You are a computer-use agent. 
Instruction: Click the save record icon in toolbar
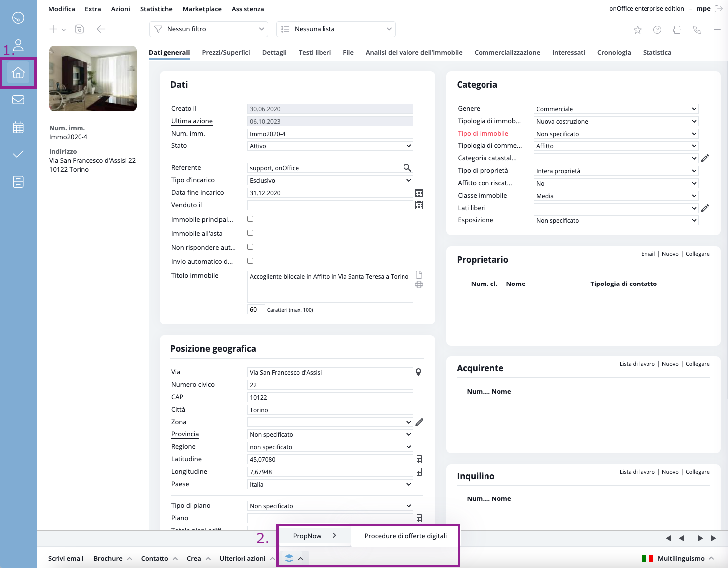point(80,29)
